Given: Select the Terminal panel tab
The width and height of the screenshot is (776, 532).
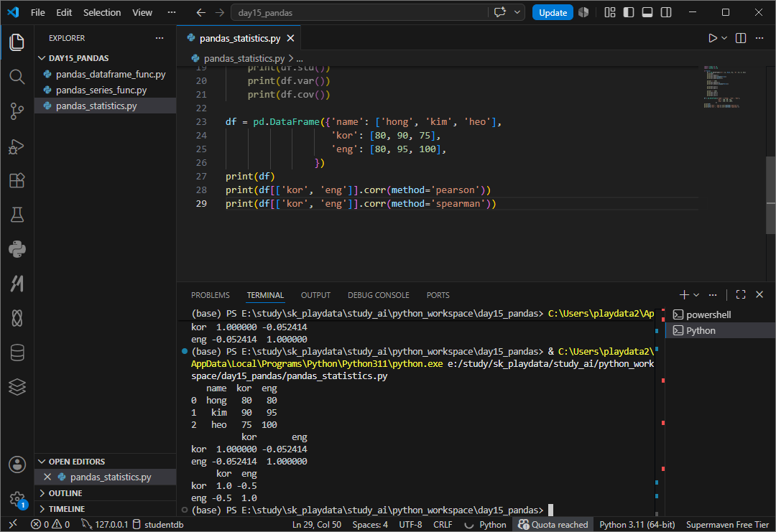Looking at the screenshot, I should (265, 295).
